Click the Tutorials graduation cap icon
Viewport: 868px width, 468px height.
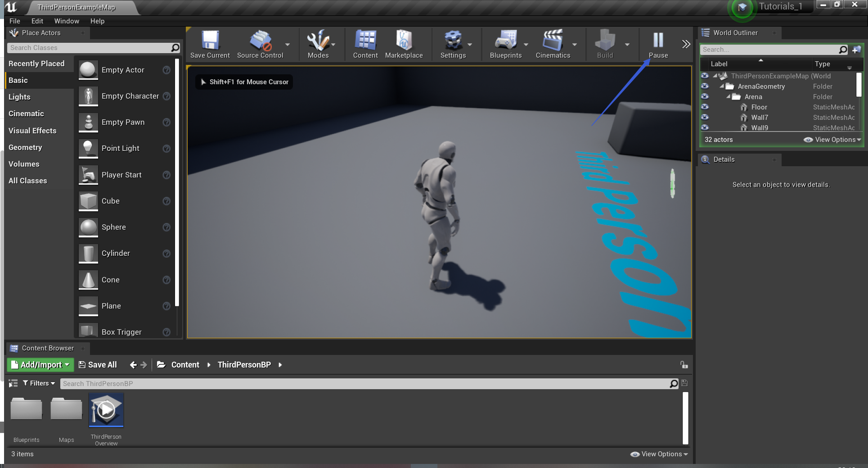pyautogui.click(x=742, y=8)
